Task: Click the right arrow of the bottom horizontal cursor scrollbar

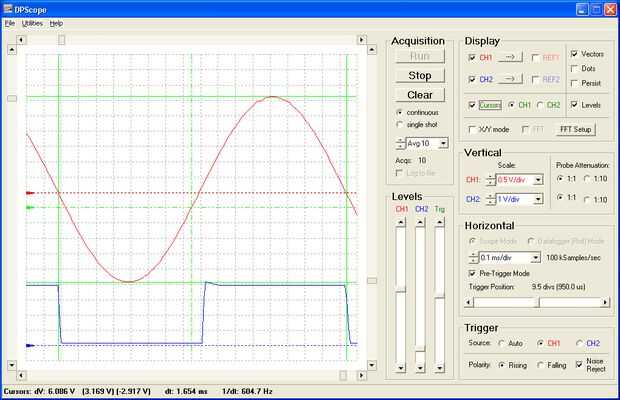Action: [361, 375]
